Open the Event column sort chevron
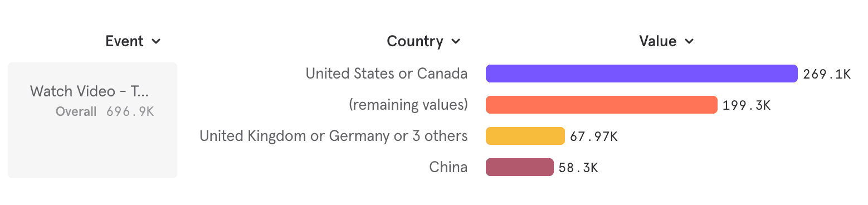The image size is (868, 205). pos(156,42)
